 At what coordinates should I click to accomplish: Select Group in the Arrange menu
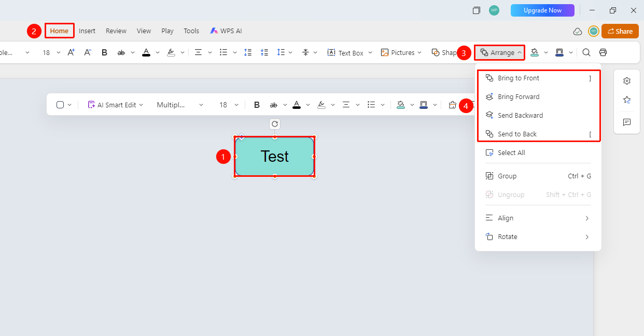click(538, 176)
